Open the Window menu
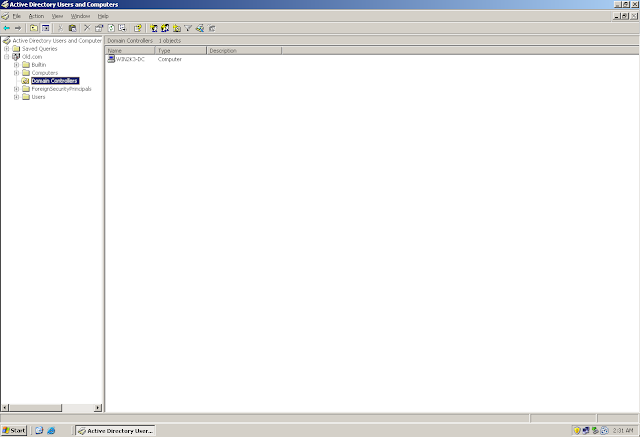The height and width of the screenshot is (437, 640). point(80,16)
